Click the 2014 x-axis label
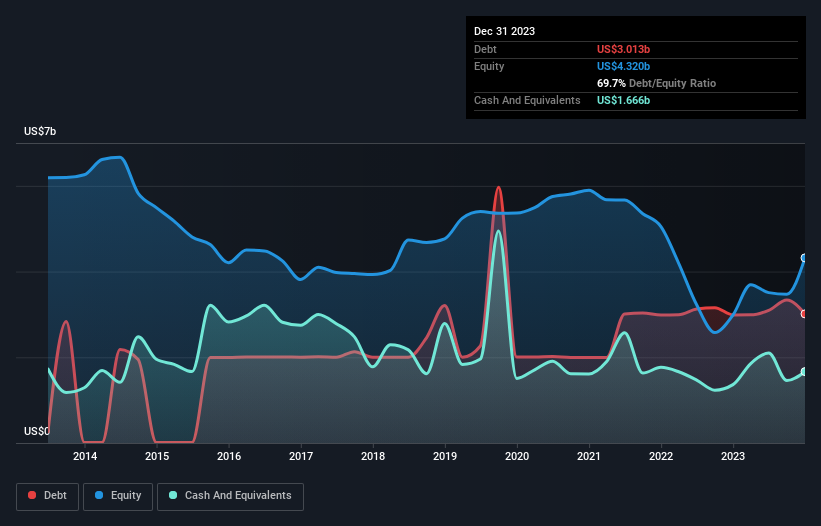Image resolution: width=821 pixels, height=526 pixels. coord(85,456)
